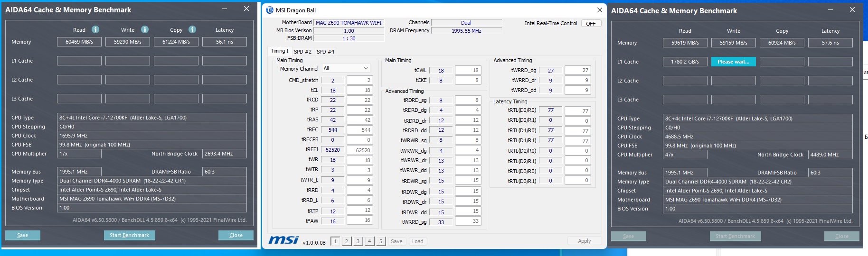Click Apply in MSI Dragon Ball
The height and width of the screenshot is (256, 868).
pos(585,241)
